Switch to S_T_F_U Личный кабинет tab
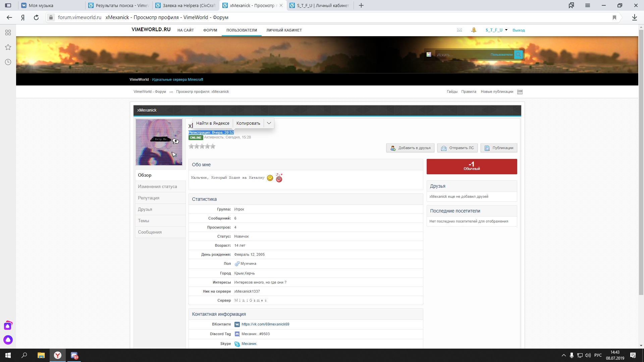644x362 pixels. click(320, 5)
